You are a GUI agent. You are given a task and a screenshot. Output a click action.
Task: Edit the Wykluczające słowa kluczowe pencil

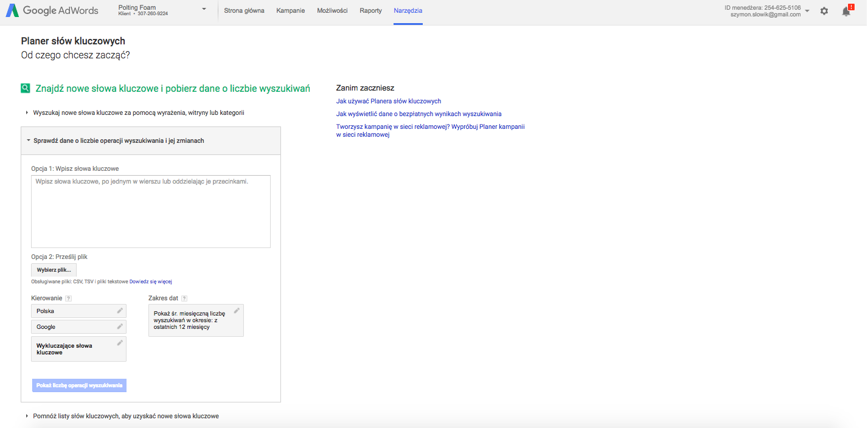click(120, 343)
